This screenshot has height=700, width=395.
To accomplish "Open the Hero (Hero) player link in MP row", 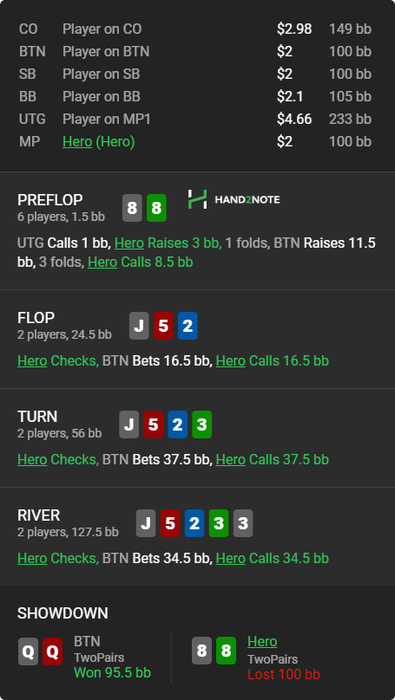I will click(x=99, y=142).
